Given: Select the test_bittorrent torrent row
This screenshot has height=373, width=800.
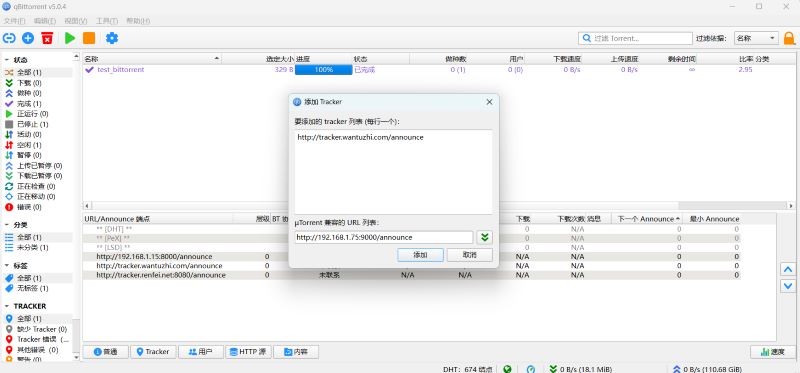Looking at the screenshot, I should click(x=439, y=69).
